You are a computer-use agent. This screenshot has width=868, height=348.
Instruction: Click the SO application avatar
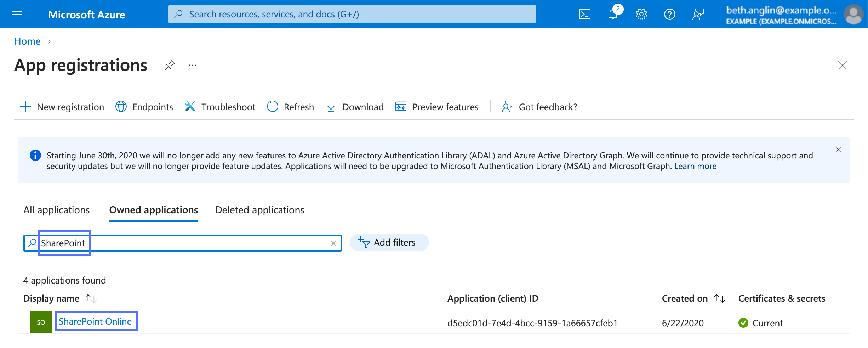click(x=41, y=322)
